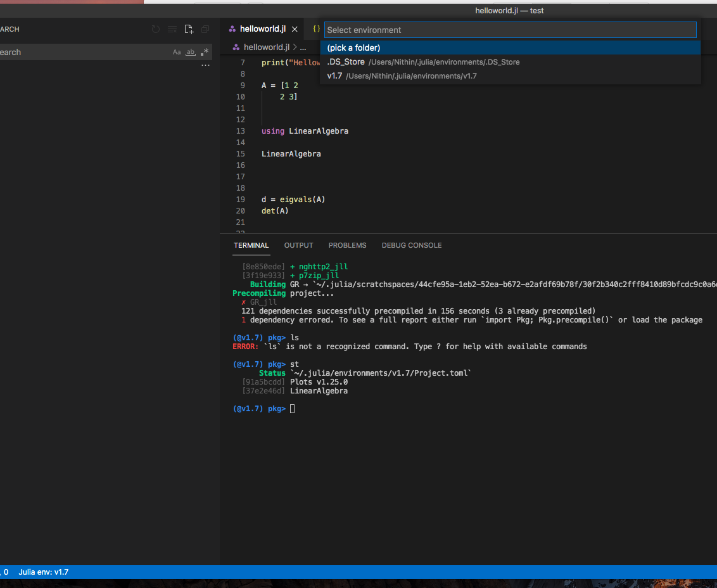The height and width of the screenshot is (588, 717).
Task: Open a new Search Editor
Action: [x=189, y=29]
